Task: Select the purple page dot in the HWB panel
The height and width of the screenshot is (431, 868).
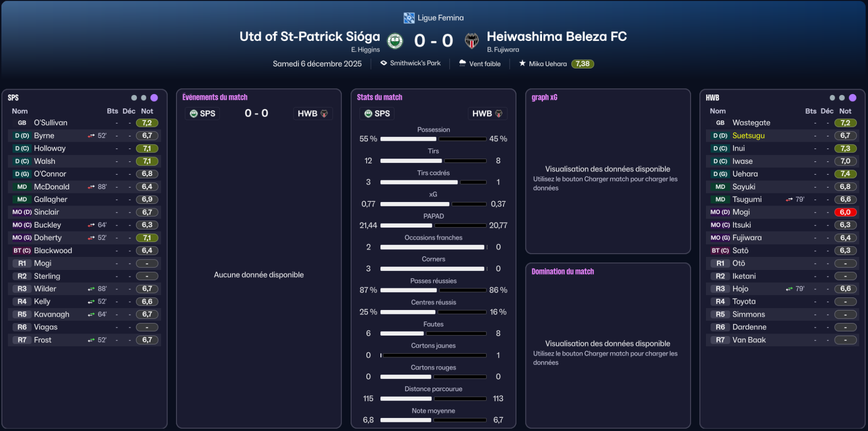Action: (853, 98)
